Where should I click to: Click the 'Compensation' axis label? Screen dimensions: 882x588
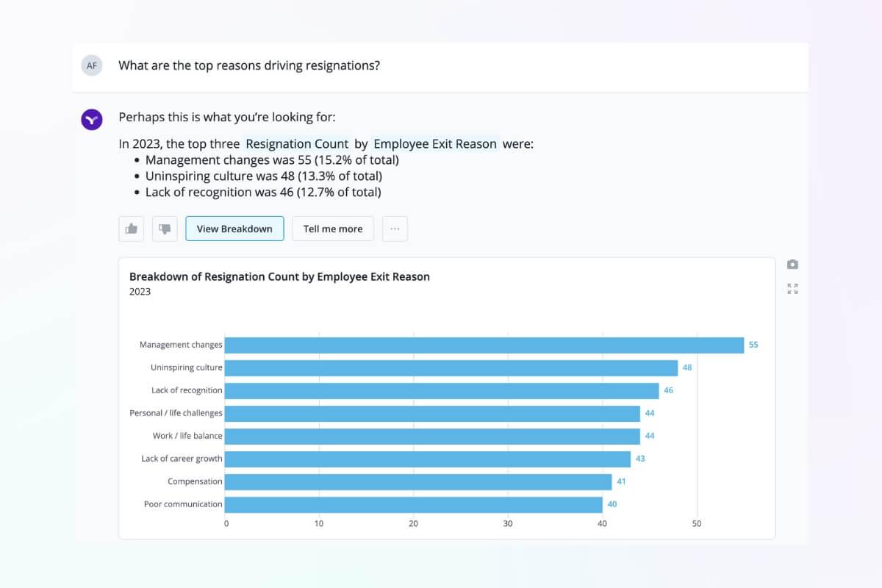[x=195, y=481]
